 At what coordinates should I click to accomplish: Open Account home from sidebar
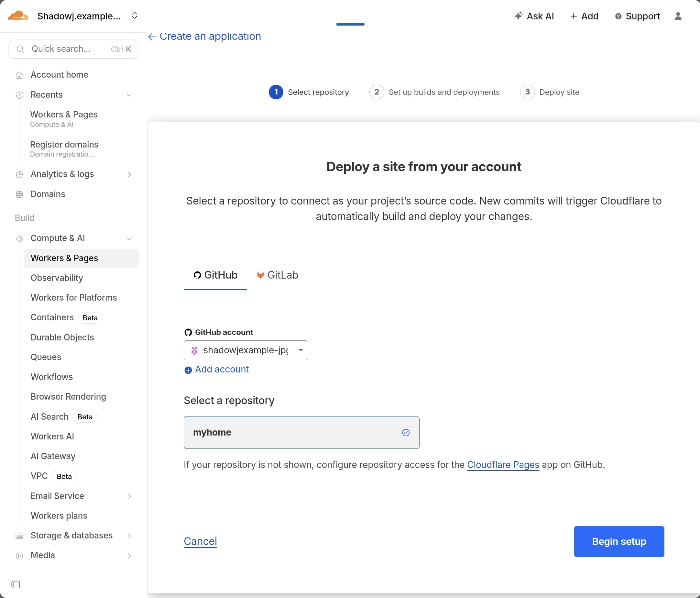(x=59, y=75)
